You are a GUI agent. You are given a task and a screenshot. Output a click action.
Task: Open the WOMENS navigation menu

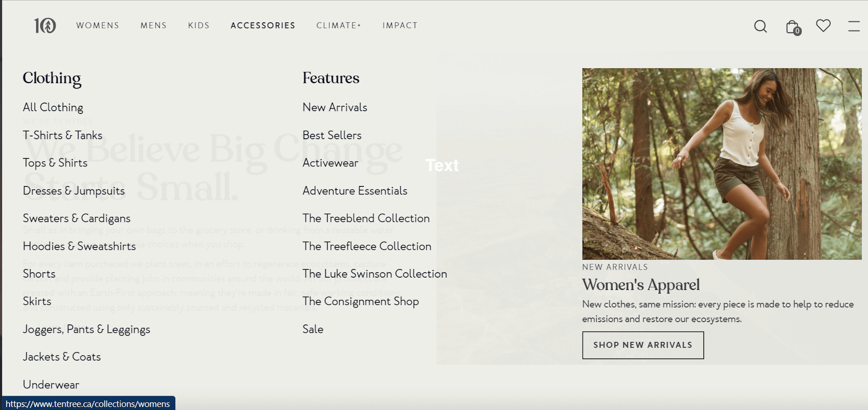click(x=98, y=26)
